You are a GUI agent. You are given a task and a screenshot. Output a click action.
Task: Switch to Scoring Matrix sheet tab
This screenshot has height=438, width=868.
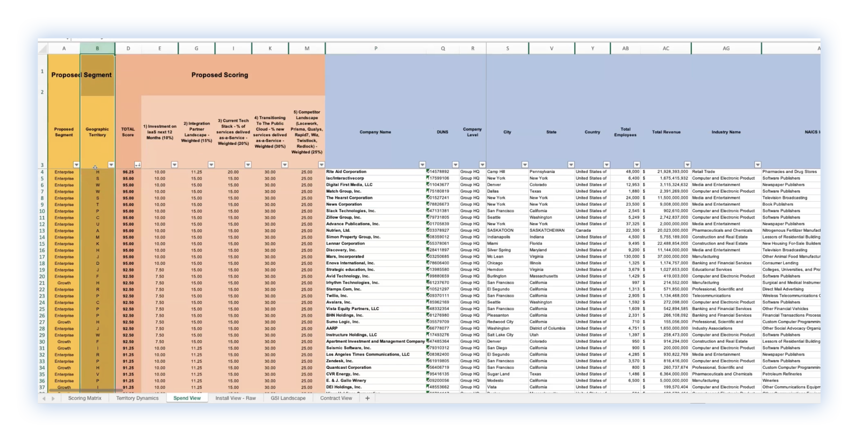click(x=85, y=398)
